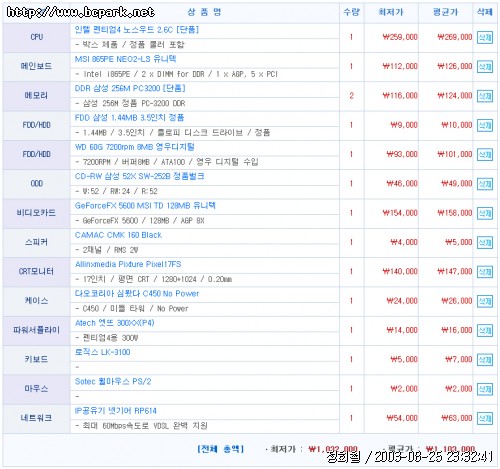Select the CPU category cell
Viewport: 500px width, 469px height.
tap(37, 37)
